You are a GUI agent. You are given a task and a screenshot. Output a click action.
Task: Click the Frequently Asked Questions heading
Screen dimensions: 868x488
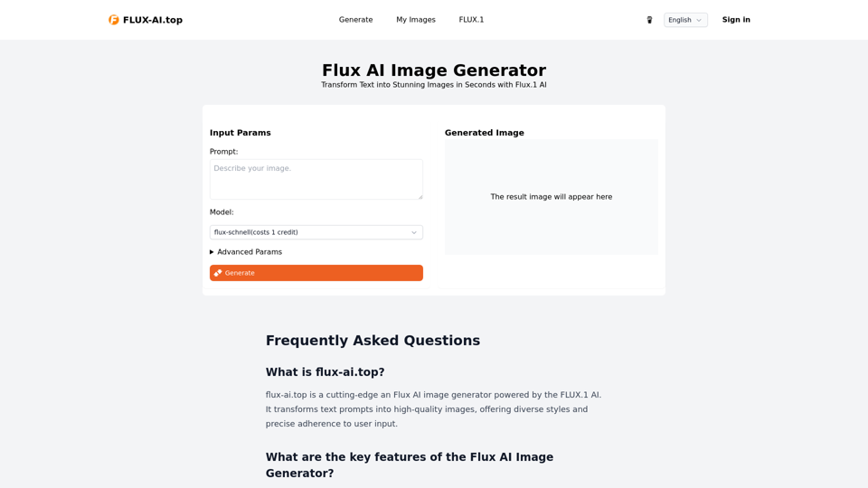(373, 341)
